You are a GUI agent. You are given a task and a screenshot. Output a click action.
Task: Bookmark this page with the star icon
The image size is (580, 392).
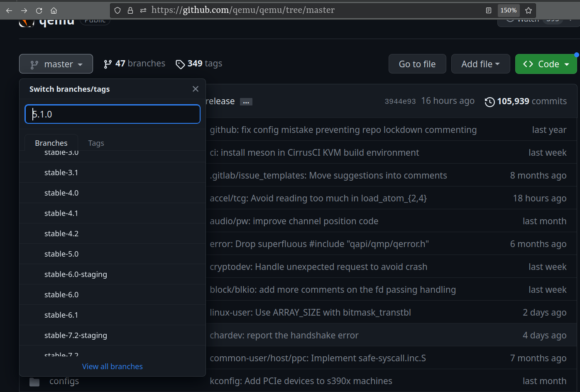click(x=529, y=10)
